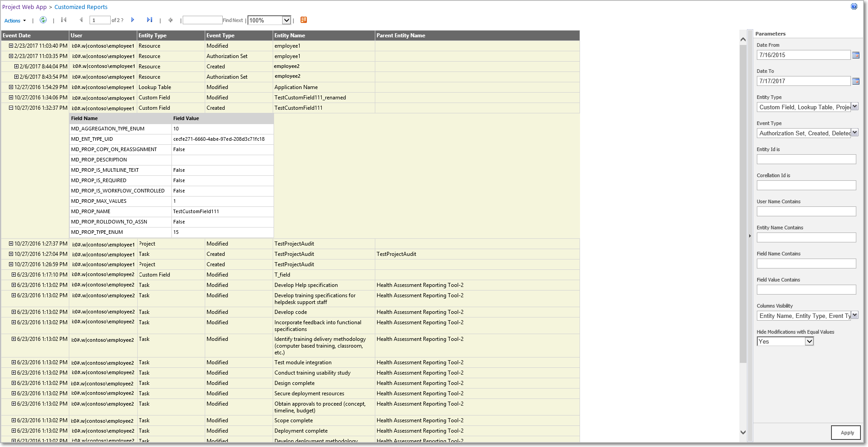This screenshot has height=447, width=868.
Task: Open the Columns Visibility dropdown
Action: point(855,315)
